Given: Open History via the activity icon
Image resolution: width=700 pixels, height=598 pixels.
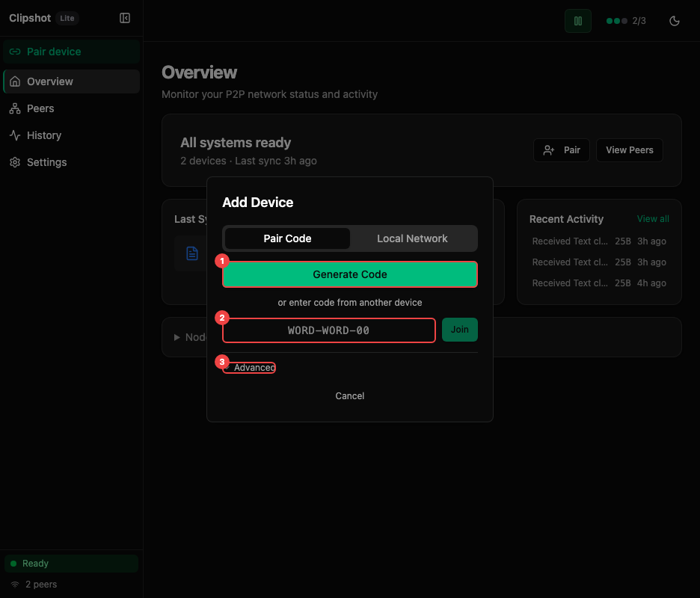Looking at the screenshot, I should [x=15, y=135].
